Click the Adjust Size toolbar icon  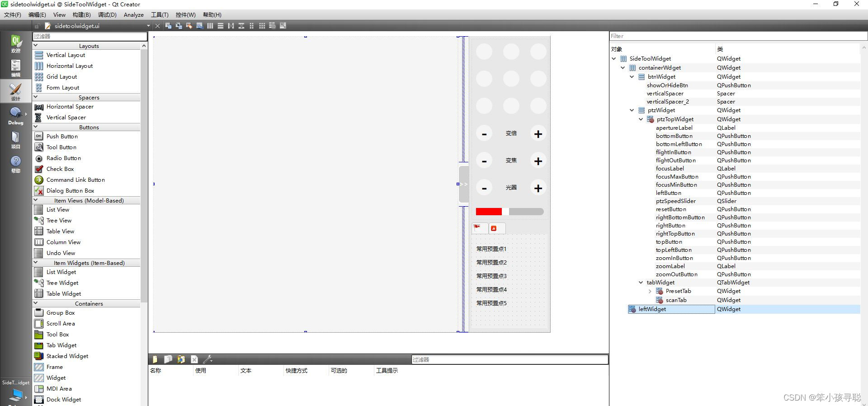pyautogui.click(x=283, y=26)
